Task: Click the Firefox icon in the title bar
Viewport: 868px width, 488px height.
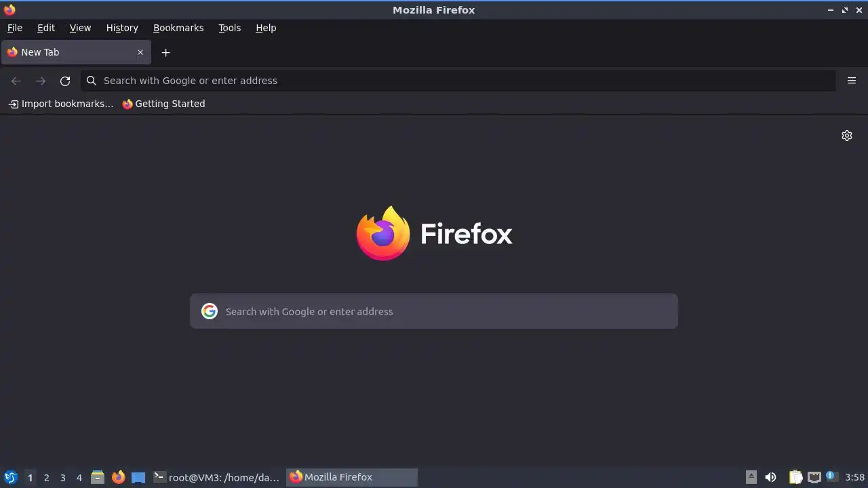Action: click(9, 9)
